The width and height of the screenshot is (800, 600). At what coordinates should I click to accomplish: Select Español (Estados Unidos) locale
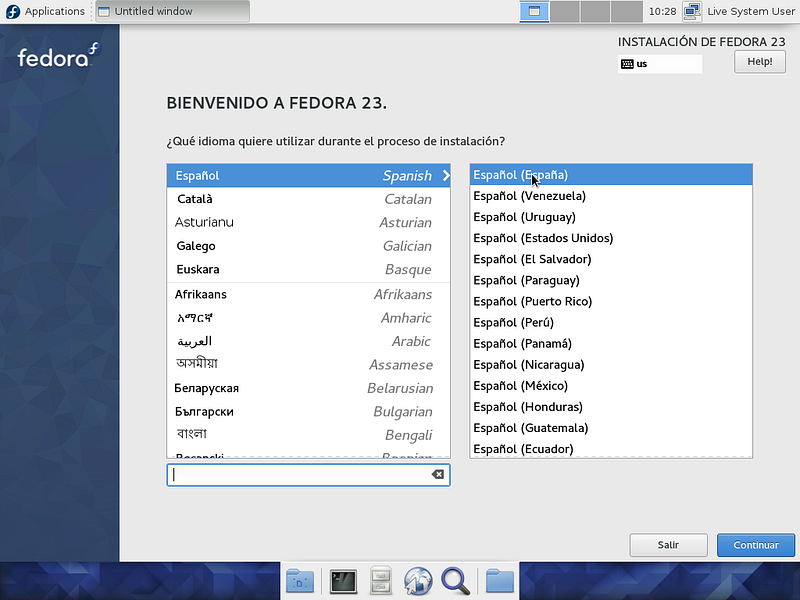click(611, 238)
